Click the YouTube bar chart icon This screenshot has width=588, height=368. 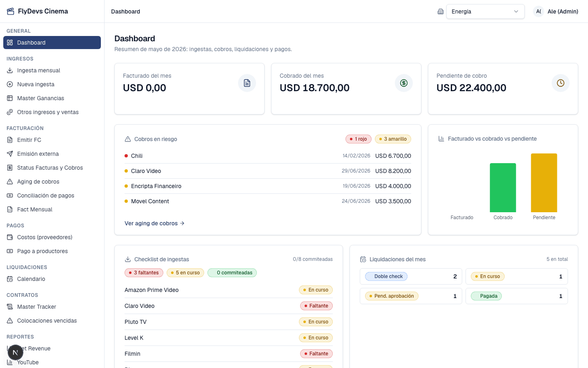pos(10,362)
